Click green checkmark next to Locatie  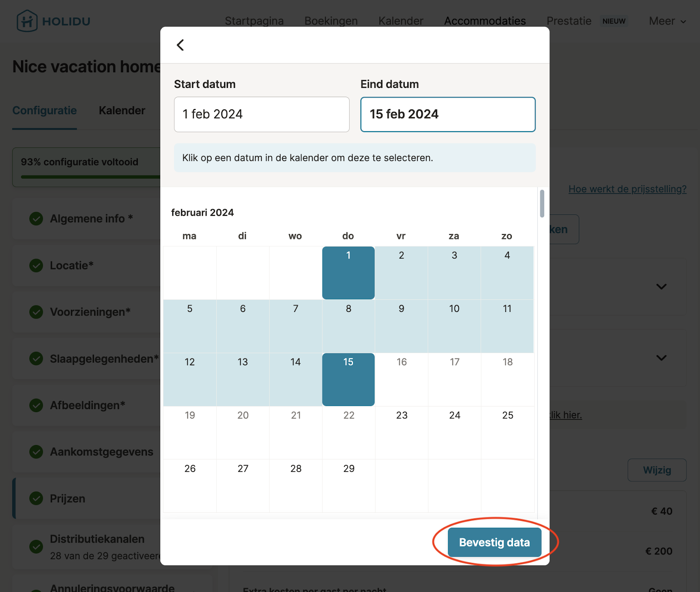tap(36, 265)
